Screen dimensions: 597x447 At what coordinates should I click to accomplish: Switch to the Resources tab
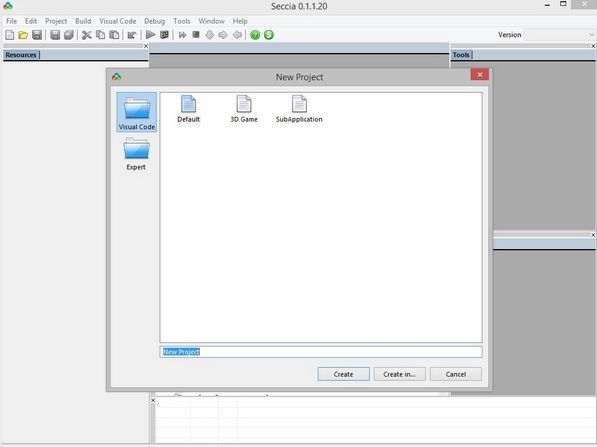coord(21,55)
